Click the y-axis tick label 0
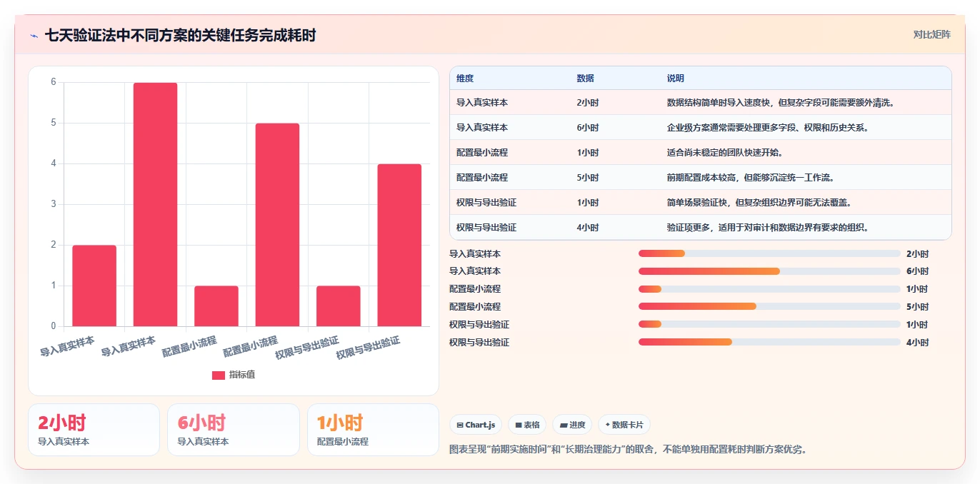The width and height of the screenshot is (980, 484). click(53, 326)
